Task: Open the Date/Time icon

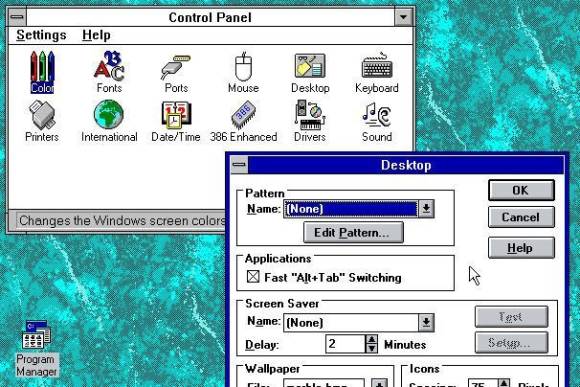Action: coord(176,121)
